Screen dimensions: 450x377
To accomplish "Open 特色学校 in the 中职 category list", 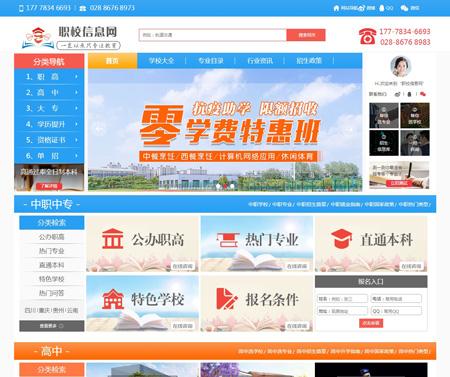I will tap(52, 279).
